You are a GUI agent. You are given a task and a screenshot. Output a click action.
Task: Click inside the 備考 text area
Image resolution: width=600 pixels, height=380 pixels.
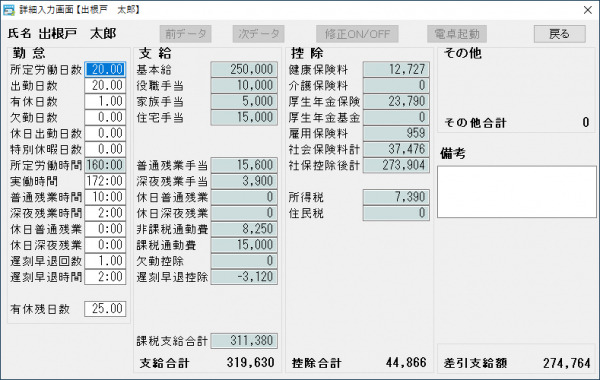[517, 192]
